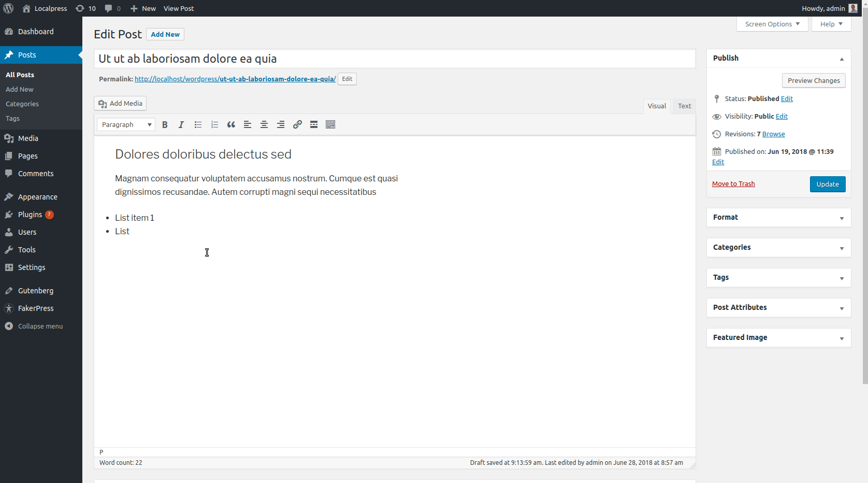The width and height of the screenshot is (868, 483).
Task: Click the post title input field
Action: (x=395, y=59)
